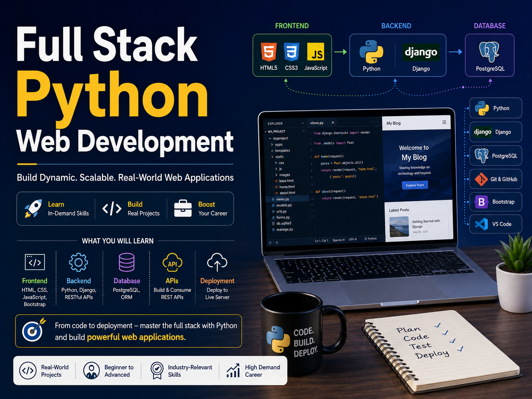Image resolution: width=532 pixels, height=399 pixels.
Task: Select the Python logo in the Backend box
Action: [x=371, y=52]
